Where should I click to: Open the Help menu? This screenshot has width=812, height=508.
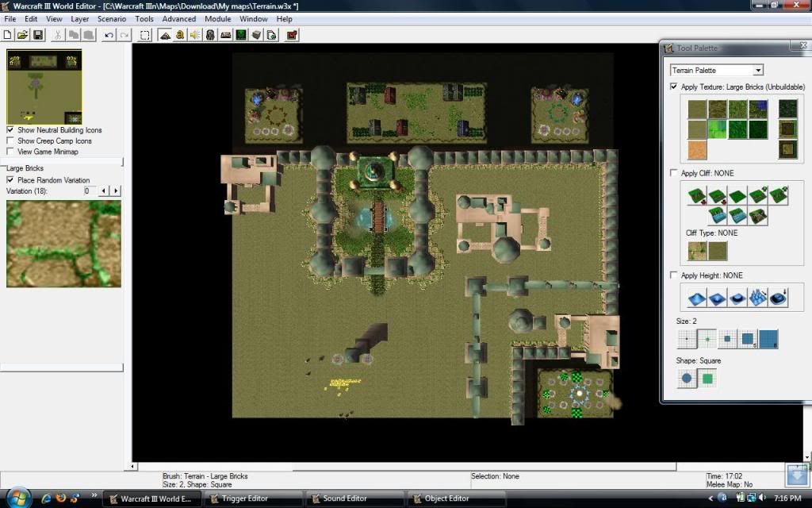click(285, 19)
